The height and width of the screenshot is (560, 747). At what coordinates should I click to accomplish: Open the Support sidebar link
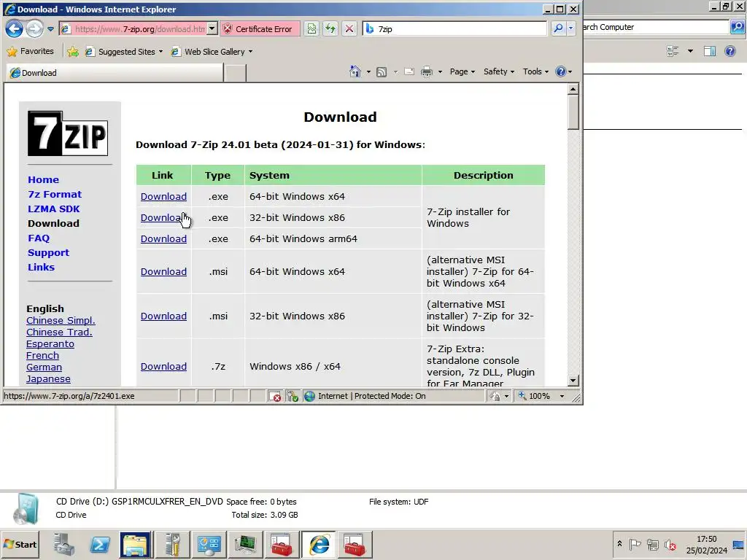[x=49, y=253]
